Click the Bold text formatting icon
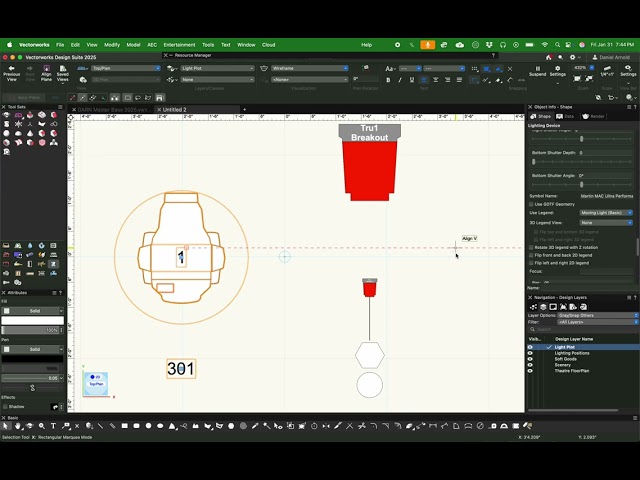 [388, 80]
